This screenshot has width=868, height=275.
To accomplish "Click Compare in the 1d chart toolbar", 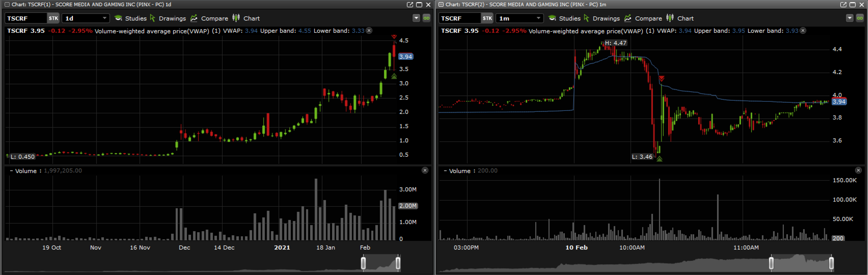I will tap(209, 18).
